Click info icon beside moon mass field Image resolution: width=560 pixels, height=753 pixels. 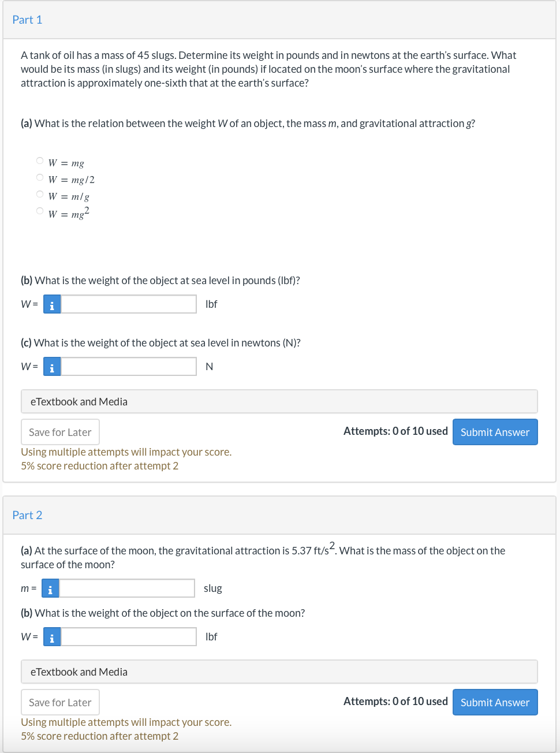(50, 588)
